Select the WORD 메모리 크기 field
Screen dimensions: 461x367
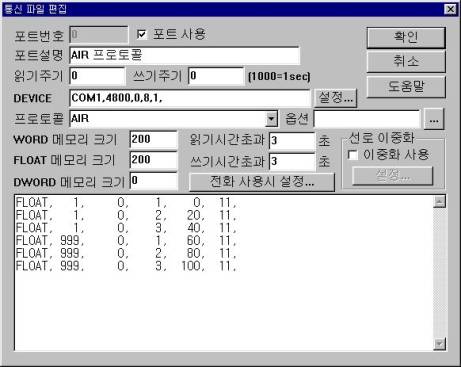click(153, 139)
